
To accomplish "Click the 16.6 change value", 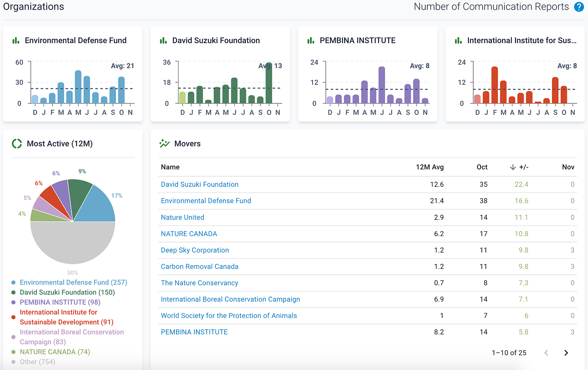I will point(521,201).
